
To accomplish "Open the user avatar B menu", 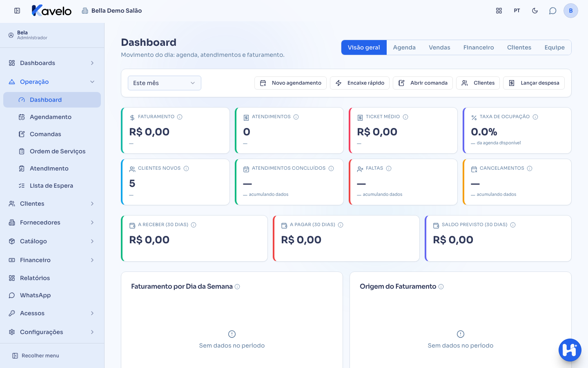I will (571, 11).
